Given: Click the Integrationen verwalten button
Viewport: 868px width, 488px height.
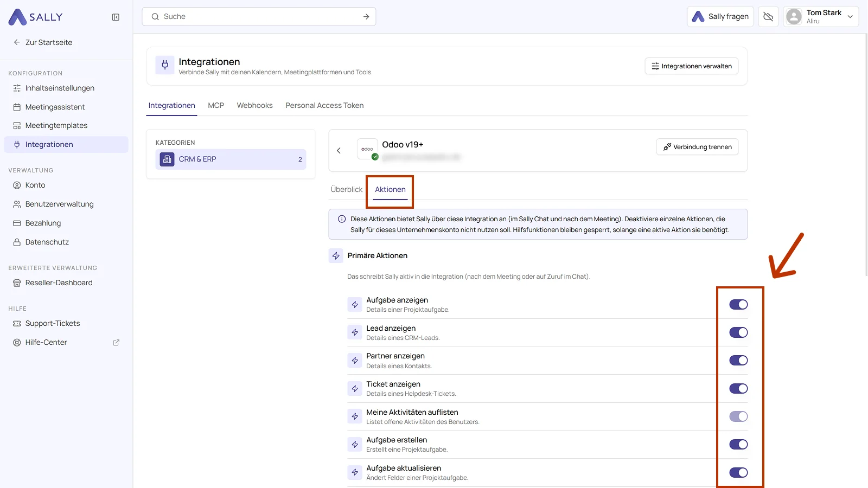Looking at the screenshot, I should click(x=692, y=66).
